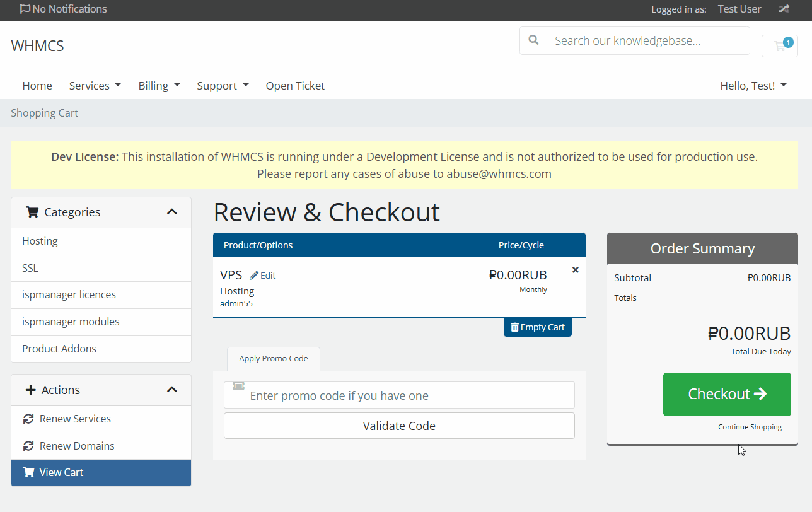Click the Renew Domains refresh icon

click(28, 446)
